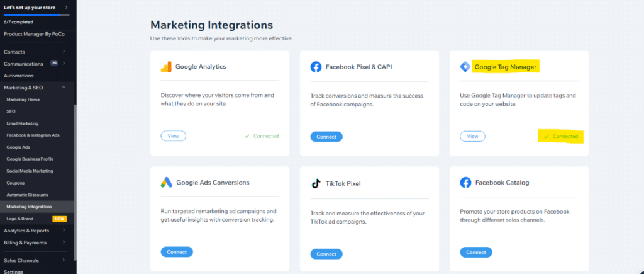The image size is (644, 274).
Task: Open Email Marketing in the sidebar
Action: pyautogui.click(x=23, y=123)
